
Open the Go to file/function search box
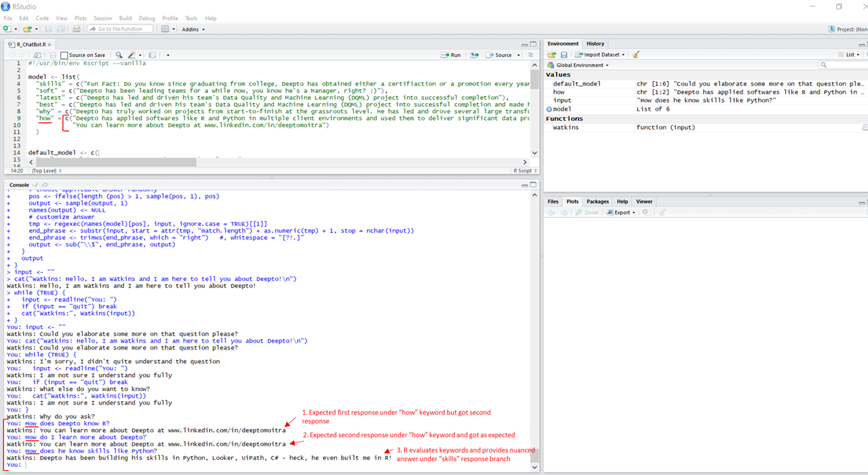click(120, 28)
